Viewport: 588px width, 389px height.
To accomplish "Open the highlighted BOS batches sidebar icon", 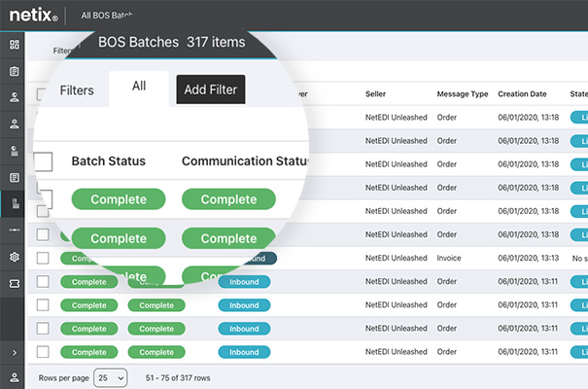I will (15, 203).
